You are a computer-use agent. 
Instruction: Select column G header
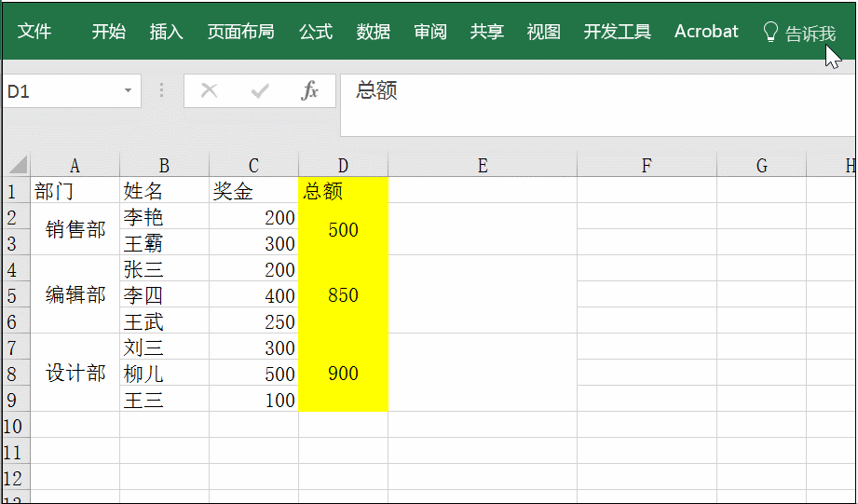[x=762, y=165]
